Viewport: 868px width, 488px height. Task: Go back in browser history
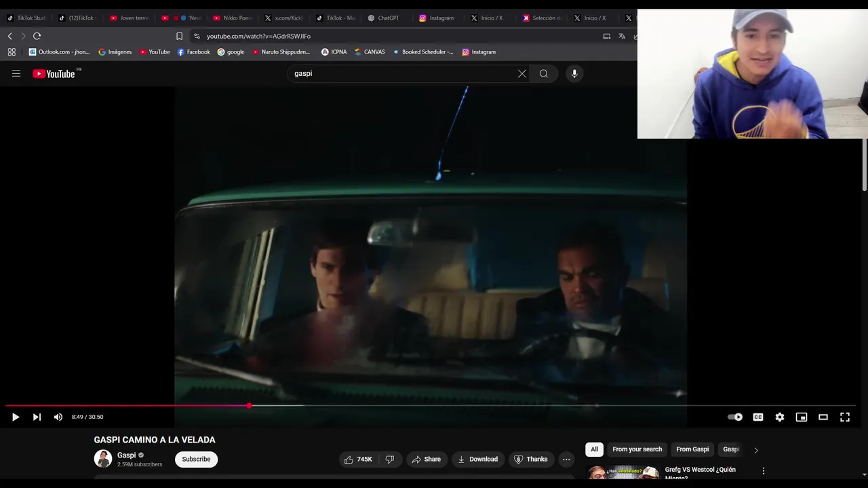click(x=9, y=36)
